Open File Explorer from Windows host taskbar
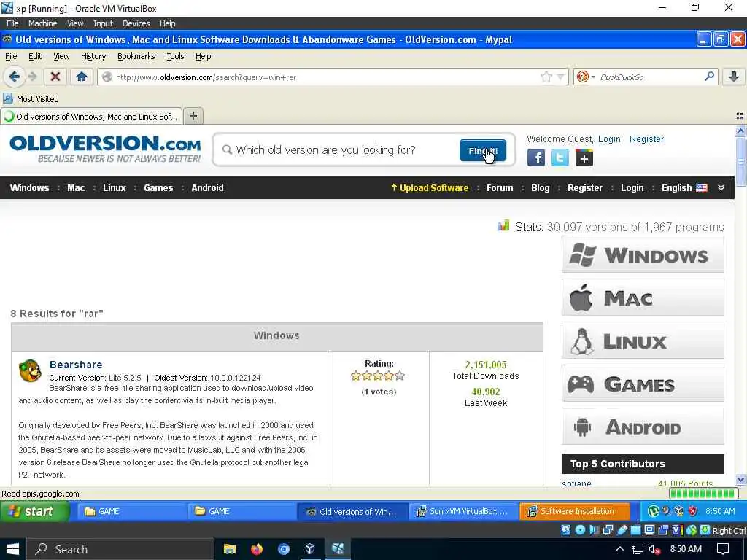 coord(230,549)
